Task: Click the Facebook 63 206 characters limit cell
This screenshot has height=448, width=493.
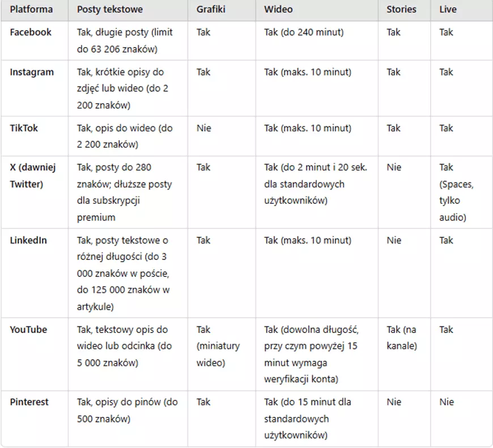Action: pos(125,41)
